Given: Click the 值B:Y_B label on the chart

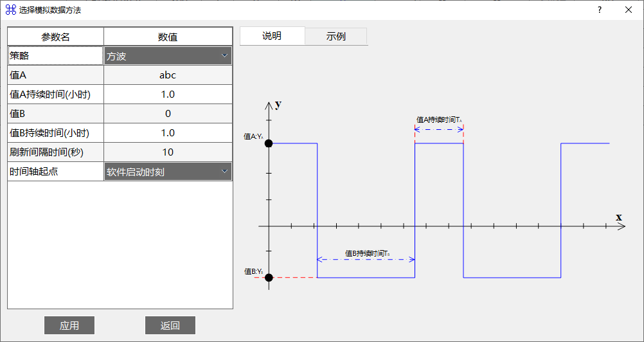Looking at the screenshot, I should (x=253, y=271).
